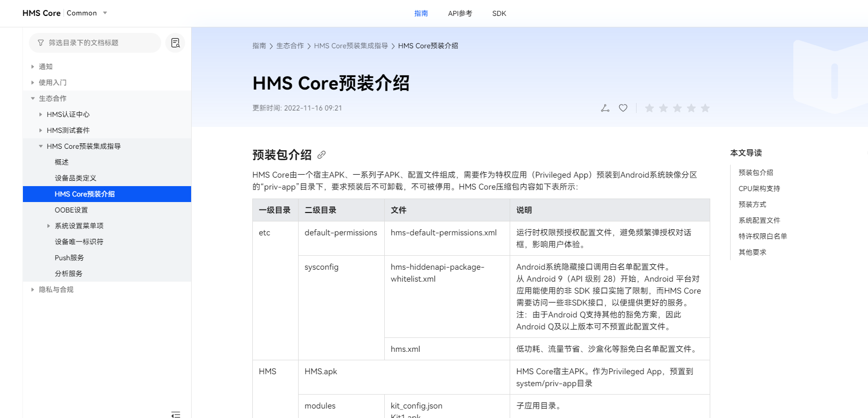The image size is (868, 418).
Task: Click the default-permissions table cell
Action: pos(341,238)
